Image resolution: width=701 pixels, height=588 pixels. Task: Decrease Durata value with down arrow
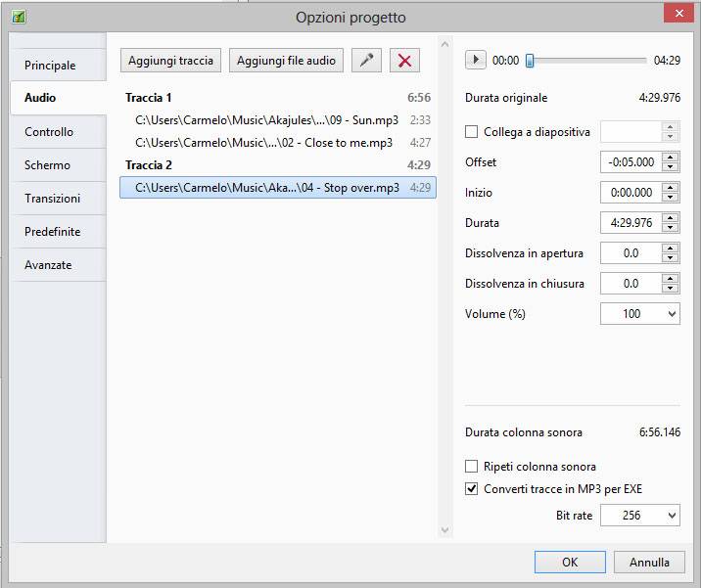(671, 228)
